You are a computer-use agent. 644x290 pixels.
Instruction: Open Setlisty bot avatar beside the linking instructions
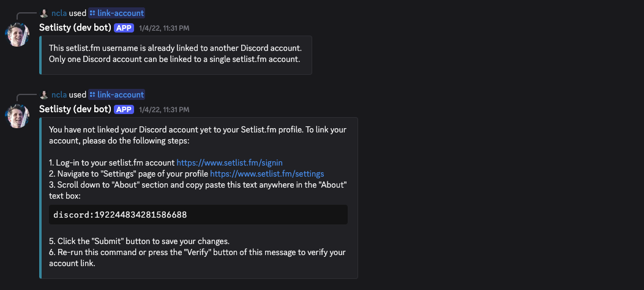click(18, 116)
